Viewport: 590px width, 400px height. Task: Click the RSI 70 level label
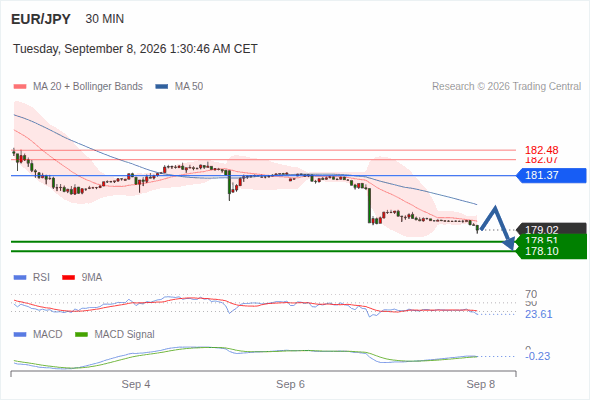point(531,294)
